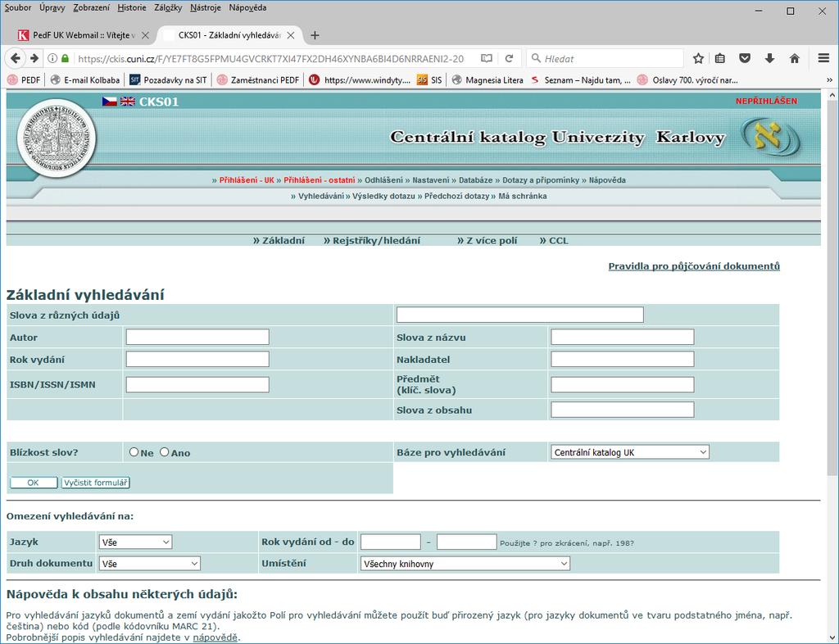The width and height of the screenshot is (839, 644).
Task: Focus Rok vydání od start year field
Action: 391,542
